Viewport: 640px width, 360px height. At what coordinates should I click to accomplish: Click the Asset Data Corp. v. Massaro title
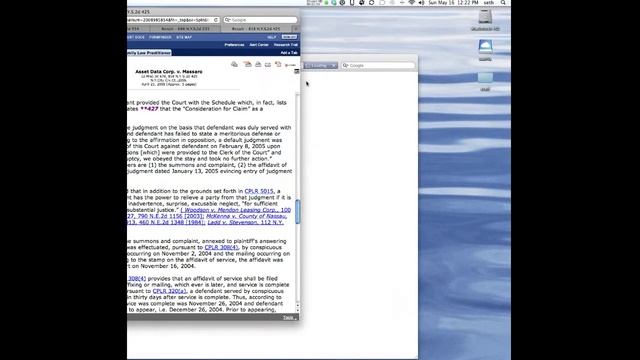point(169,71)
